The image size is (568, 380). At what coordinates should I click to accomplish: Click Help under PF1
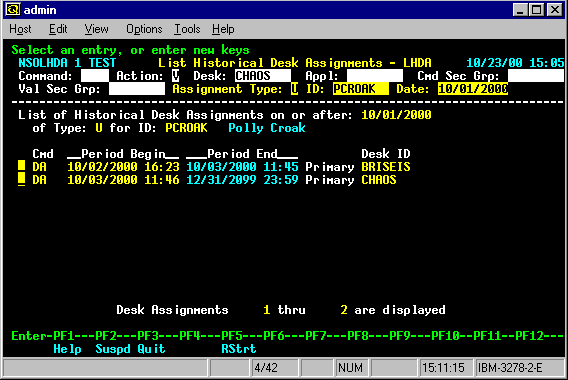coord(67,349)
